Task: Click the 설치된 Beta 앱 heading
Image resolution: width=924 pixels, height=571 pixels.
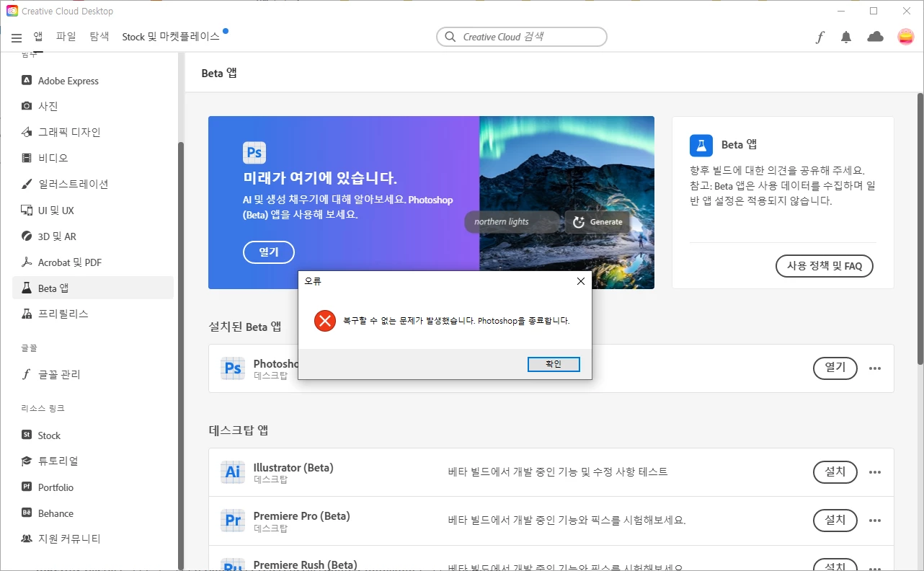Action: pos(245,327)
